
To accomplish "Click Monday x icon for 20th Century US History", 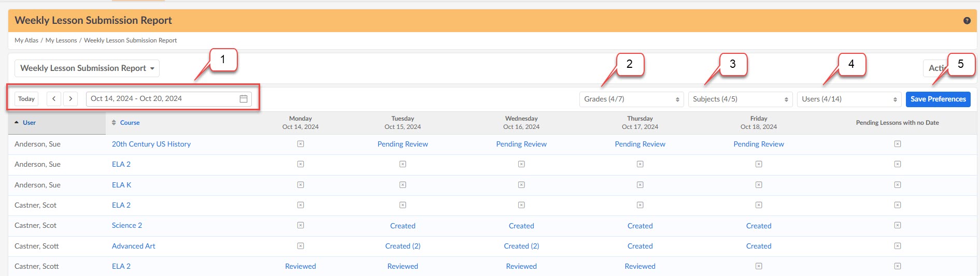I will pyautogui.click(x=301, y=144).
